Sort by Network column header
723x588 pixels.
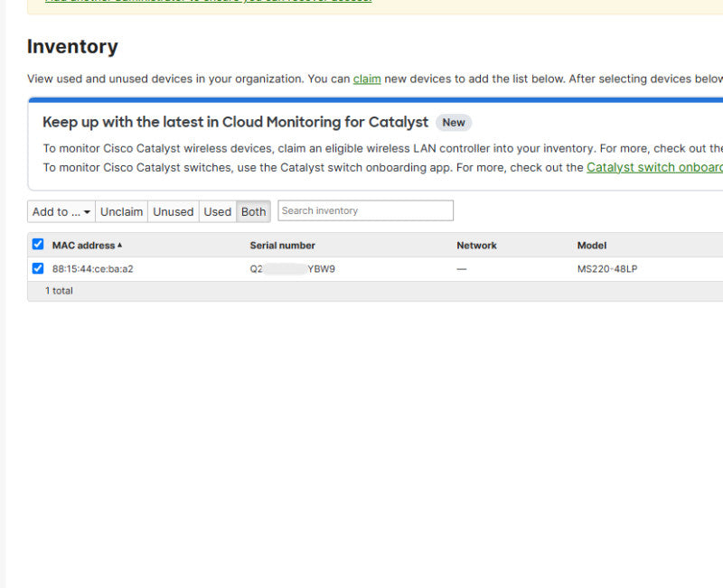point(476,245)
